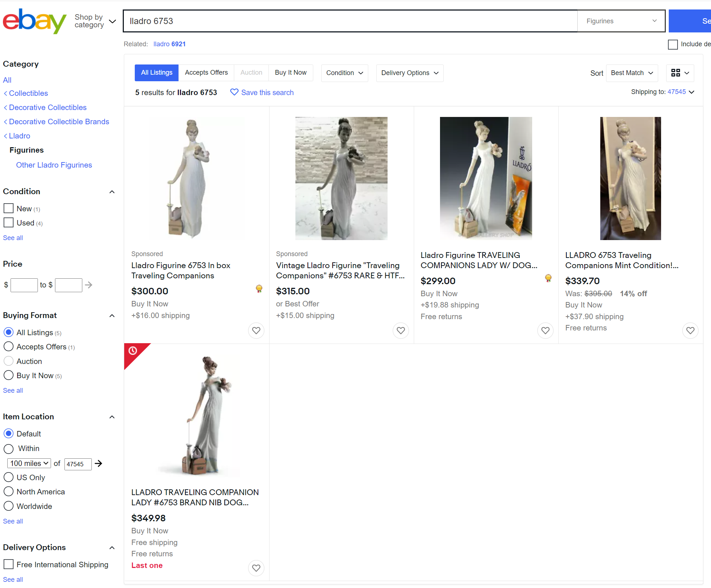
Task: Open Other Lladro Figurines category link
Action: coord(54,165)
